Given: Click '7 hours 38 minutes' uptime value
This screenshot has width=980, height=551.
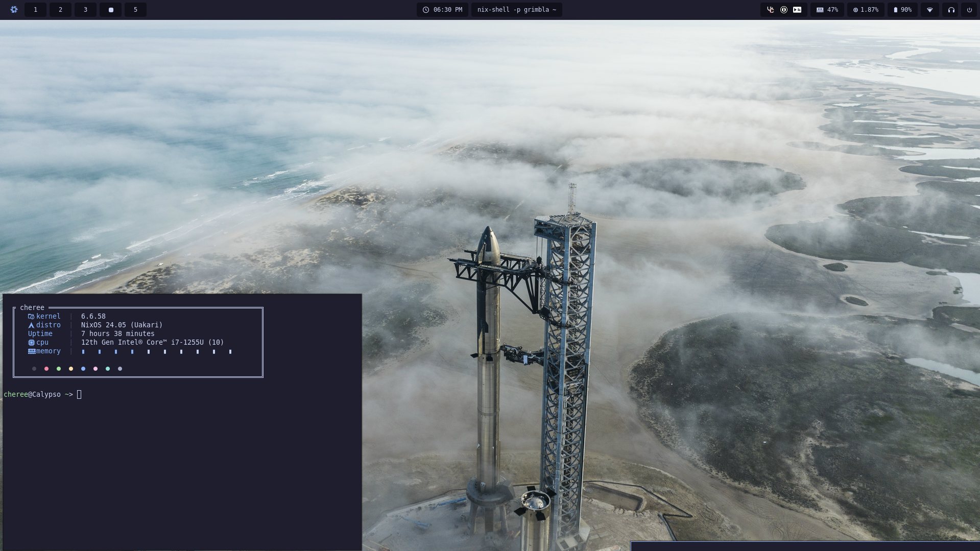Looking at the screenshot, I should [118, 334].
